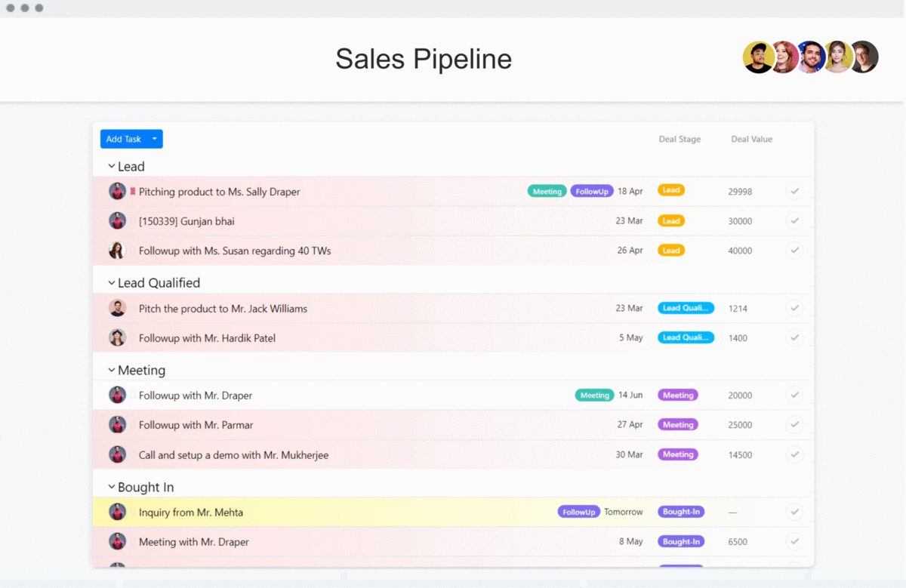The height and width of the screenshot is (588, 906).
Task: Click the FollowUp tag on Mr. Mehta's inquiry
Action: click(578, 511)
